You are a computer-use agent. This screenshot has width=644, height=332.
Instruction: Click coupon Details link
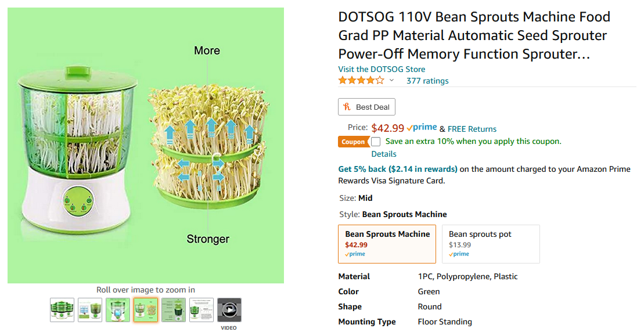pos(384,154)
